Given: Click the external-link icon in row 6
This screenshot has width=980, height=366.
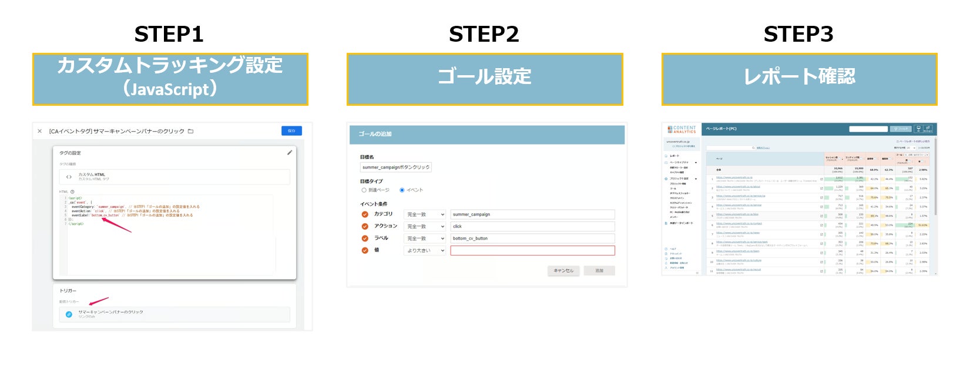Looking at the screenshot, I should click(x=821, y=226).
